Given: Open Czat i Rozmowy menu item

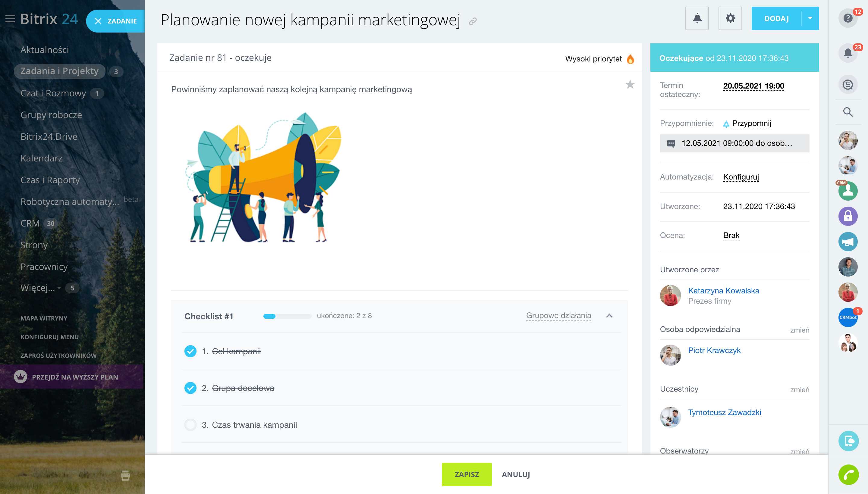Looking at the screenshot, I should pos(53,93).
